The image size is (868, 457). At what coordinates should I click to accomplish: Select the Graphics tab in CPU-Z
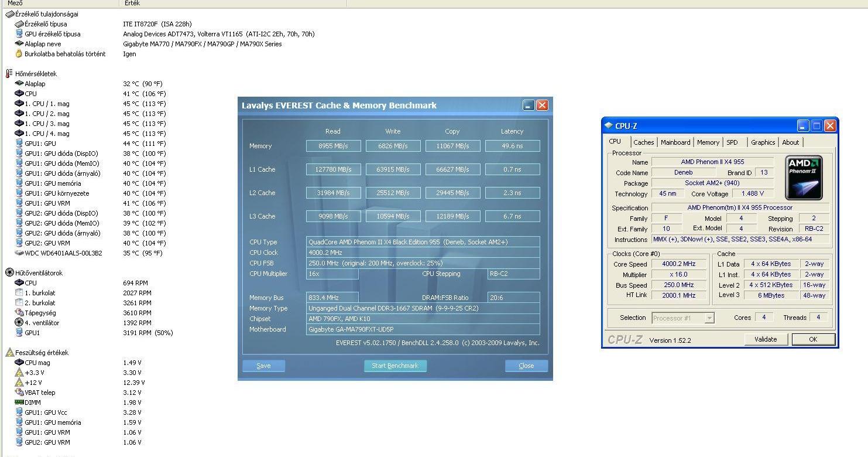point(763,142)
